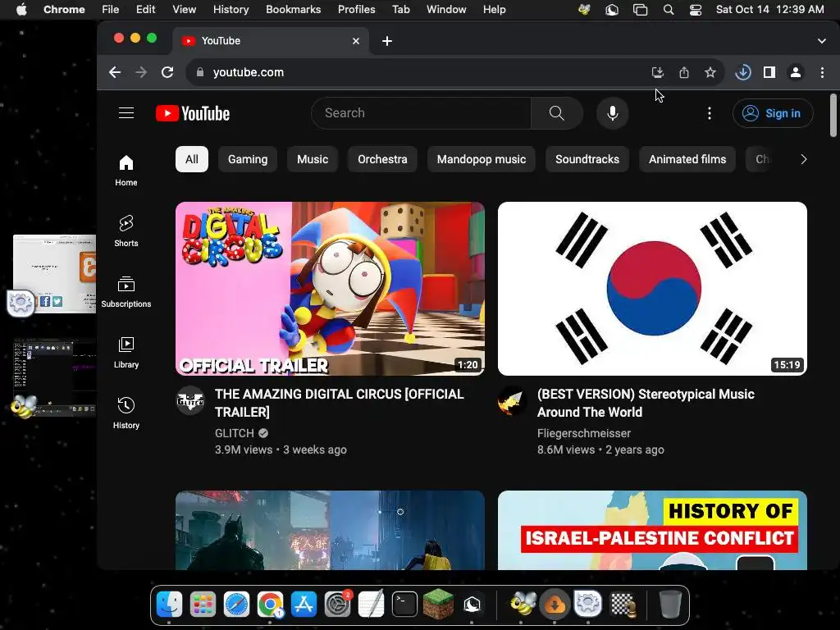The width and height of the screenshot is (840, 630).
Task: Select the Orchestra filter chip
Action: [382, 159]
